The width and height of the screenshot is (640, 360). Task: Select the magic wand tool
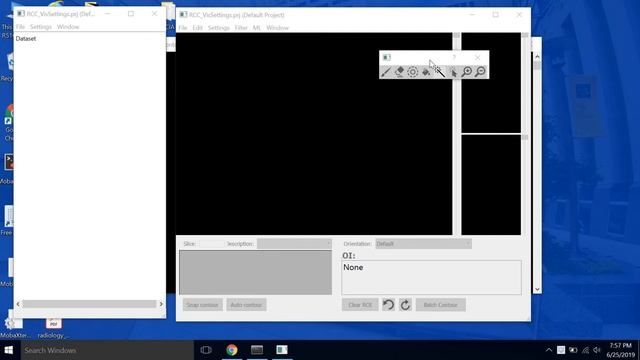pyautogui.click(x=440, y=72)
